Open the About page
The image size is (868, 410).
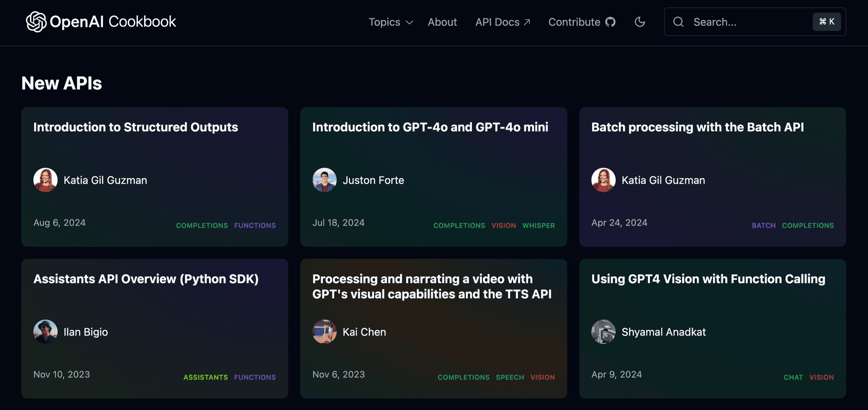click(442, 22)
